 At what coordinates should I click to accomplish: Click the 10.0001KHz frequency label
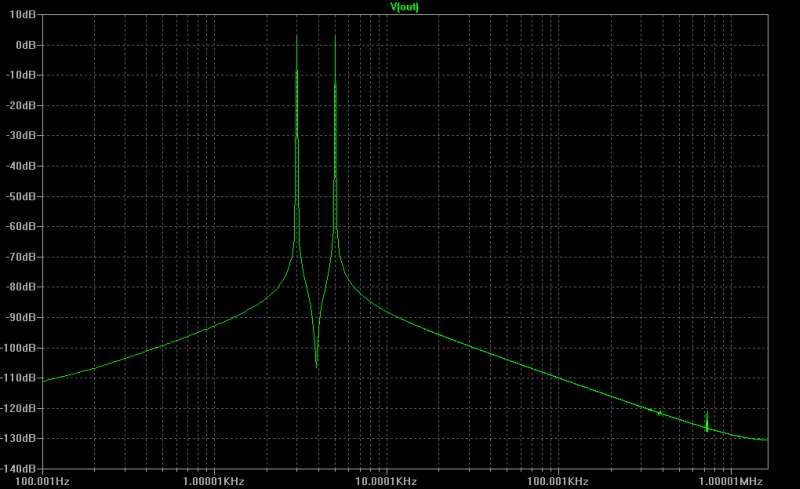click(386, 481)
